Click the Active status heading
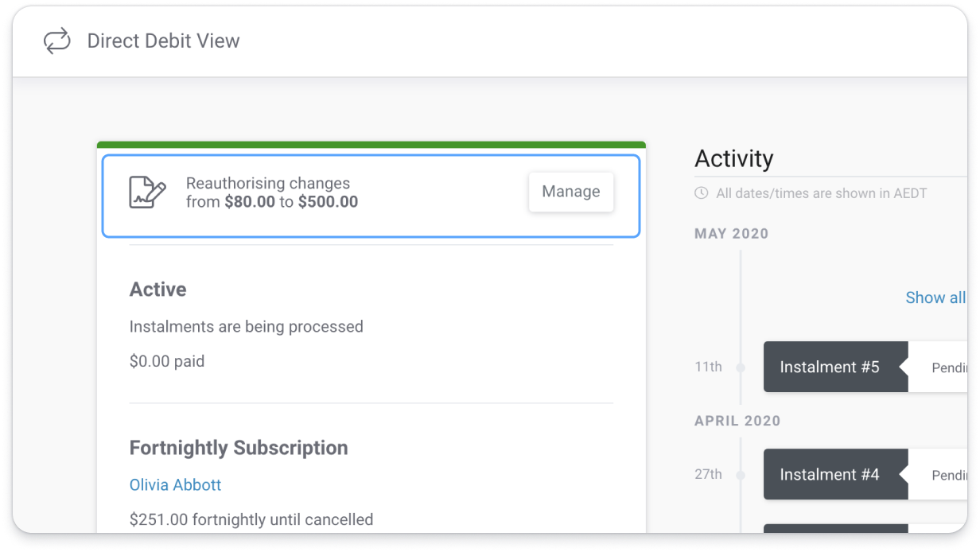 click(x=158, y=290)
